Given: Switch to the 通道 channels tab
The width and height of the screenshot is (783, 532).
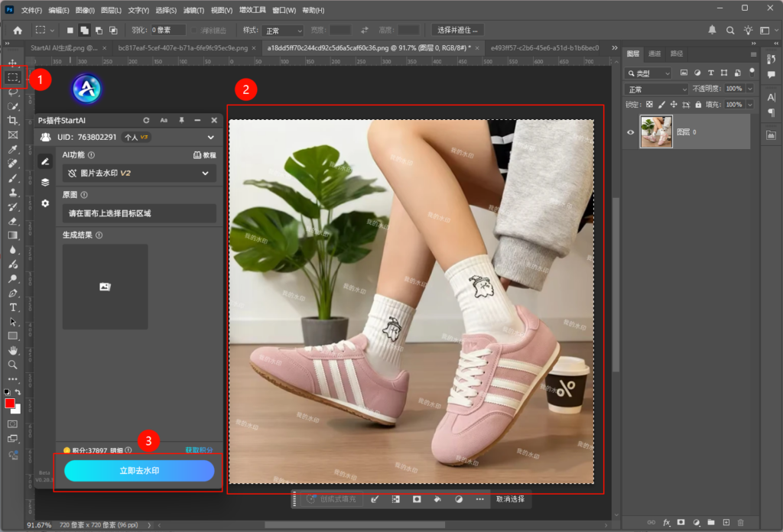Looking at the screenshot, I should (x=655, y=54).
